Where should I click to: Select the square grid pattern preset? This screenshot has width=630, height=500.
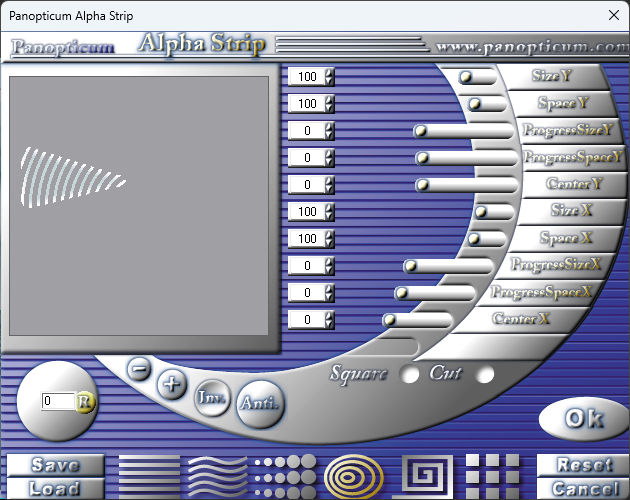(x=492, y=477)
